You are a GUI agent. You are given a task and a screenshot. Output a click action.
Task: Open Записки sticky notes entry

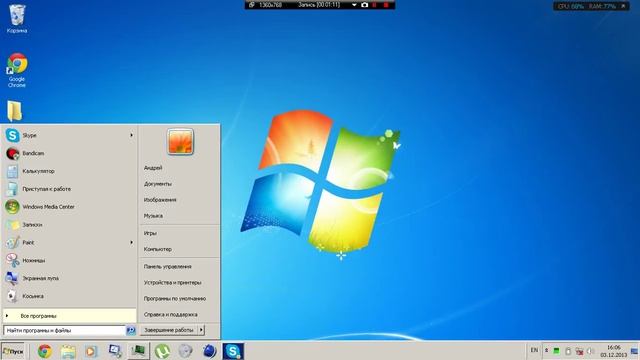(x=69, y=224)
